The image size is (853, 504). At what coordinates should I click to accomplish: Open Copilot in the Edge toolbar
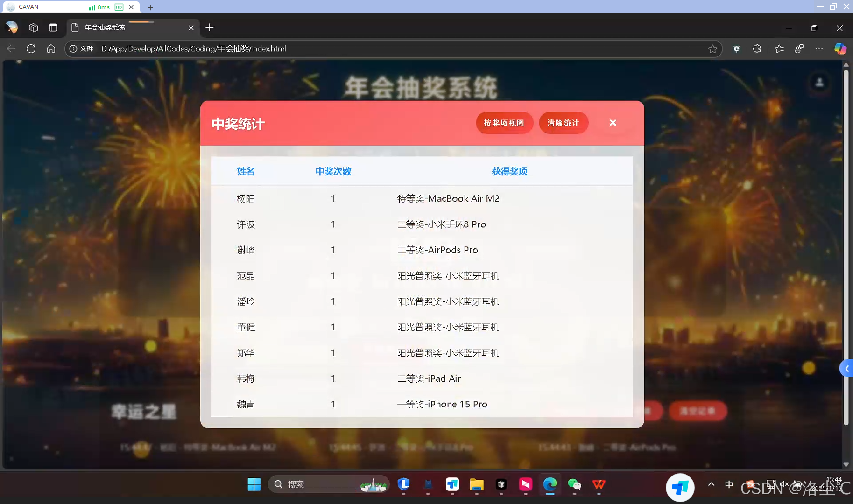click(840, 49)
